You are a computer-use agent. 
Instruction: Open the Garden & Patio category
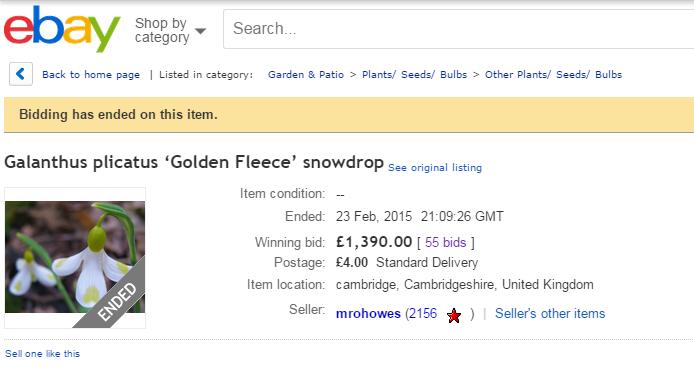(x=306, y=74)
